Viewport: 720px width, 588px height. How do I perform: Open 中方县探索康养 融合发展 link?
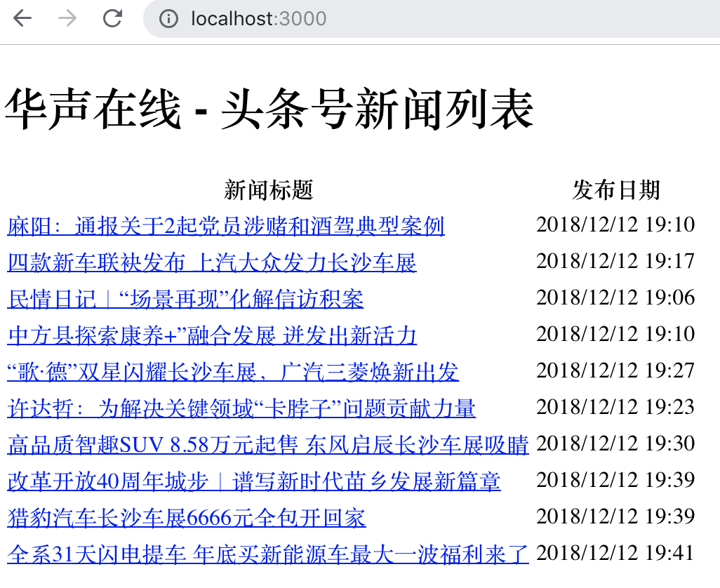coord(212,335)
